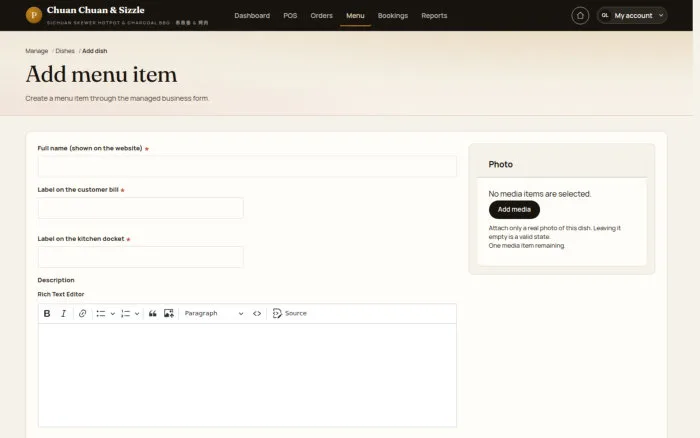This screenshot has width=700, height=438.
Task: Insert a link in description
Action: tap(82, 313)
